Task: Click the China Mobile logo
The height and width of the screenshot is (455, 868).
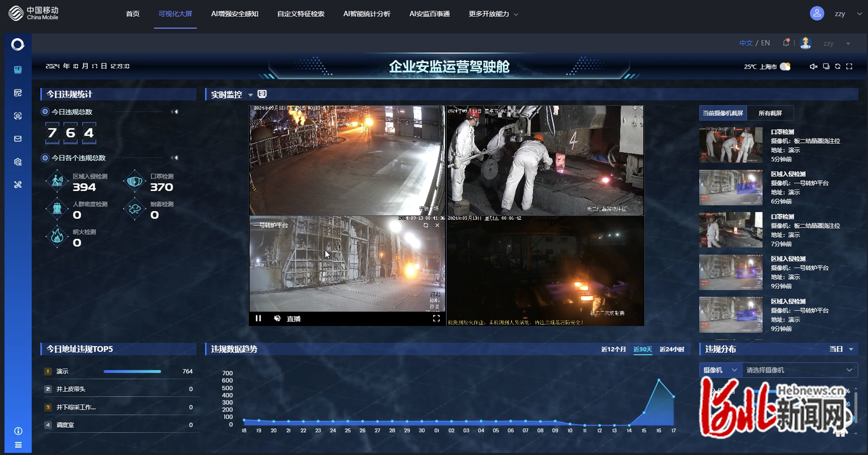Action: [x=33, y=14]
